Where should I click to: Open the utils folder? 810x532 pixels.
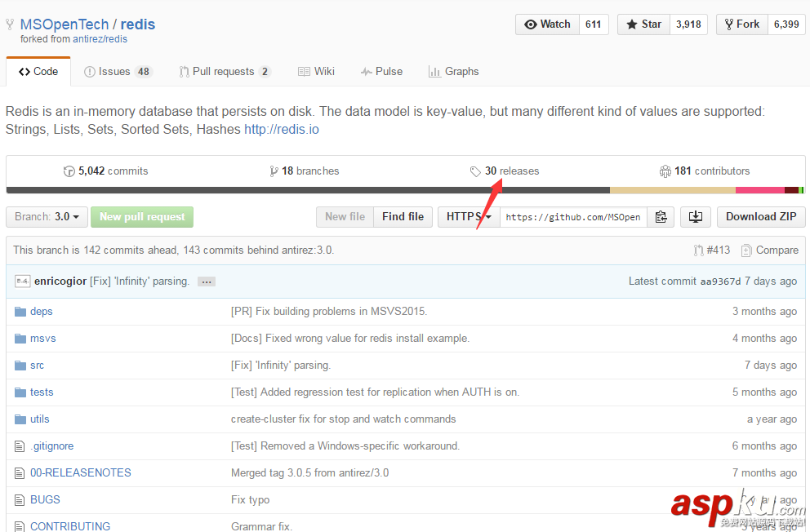tap(40, 419)
